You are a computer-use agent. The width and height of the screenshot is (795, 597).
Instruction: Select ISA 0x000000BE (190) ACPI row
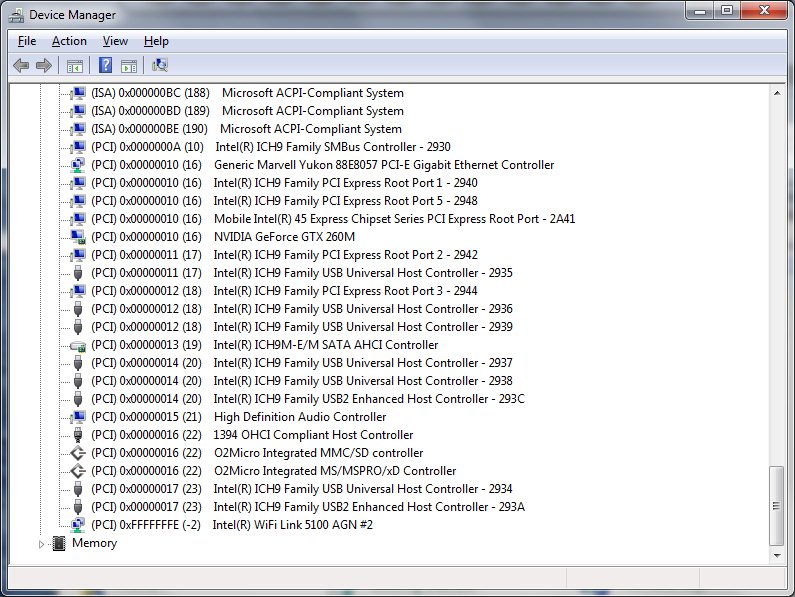[246, 129]
